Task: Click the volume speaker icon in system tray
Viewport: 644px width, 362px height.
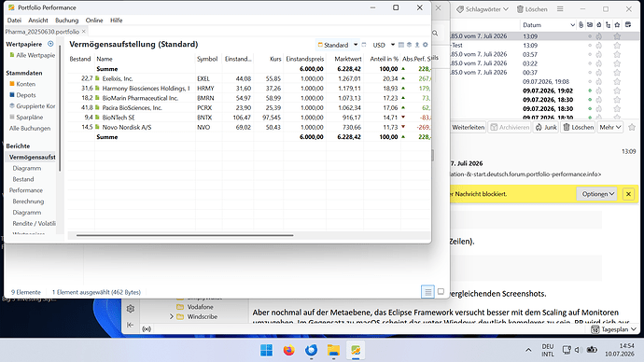Action: click(x=578, y=350)
